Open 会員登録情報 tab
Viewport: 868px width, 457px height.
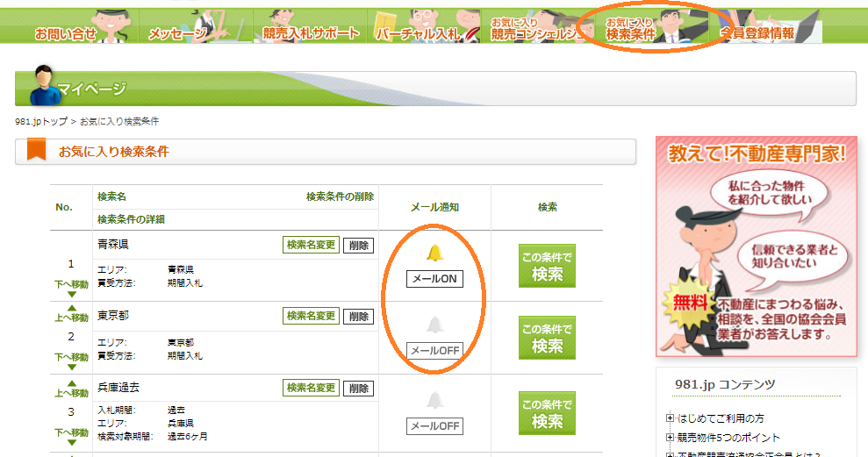[x=765, y=26]
